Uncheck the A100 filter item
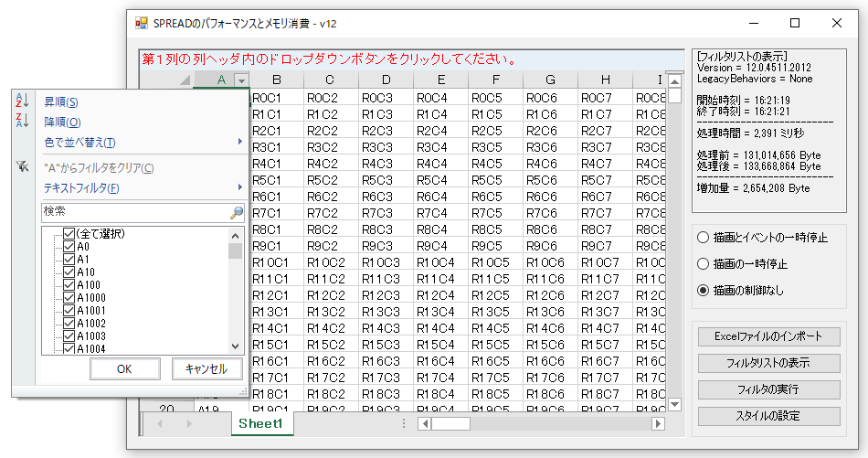 click(x=69, y=284)
